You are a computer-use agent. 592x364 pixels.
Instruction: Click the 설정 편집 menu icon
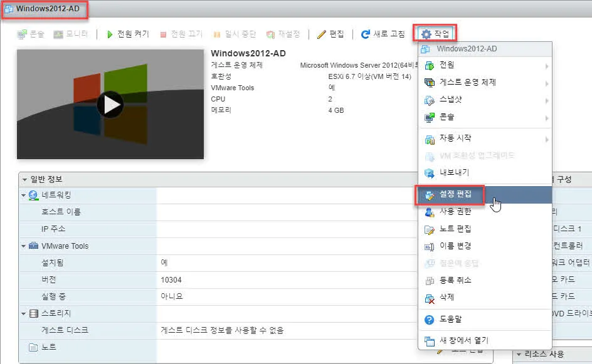pos(430,195)
